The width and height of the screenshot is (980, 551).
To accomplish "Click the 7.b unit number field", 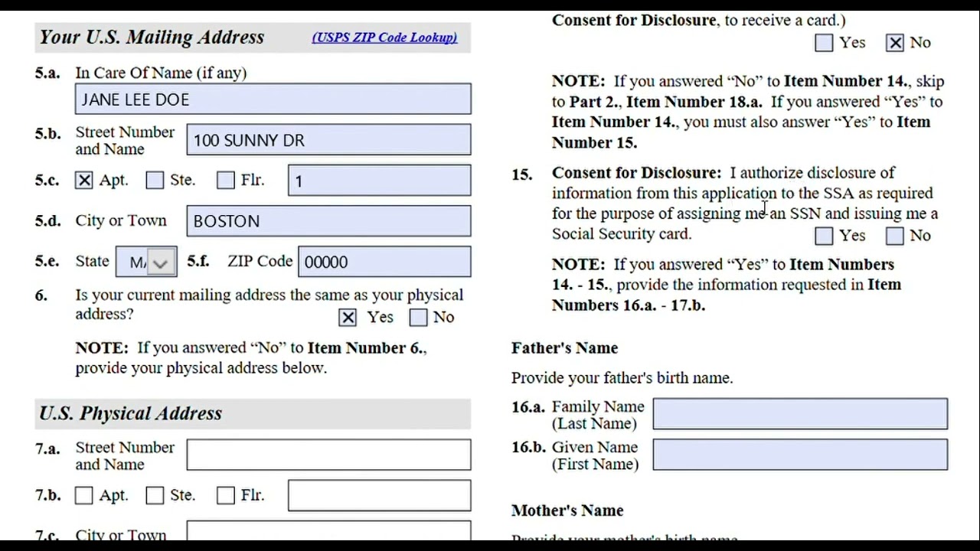I will coord(380,495).
